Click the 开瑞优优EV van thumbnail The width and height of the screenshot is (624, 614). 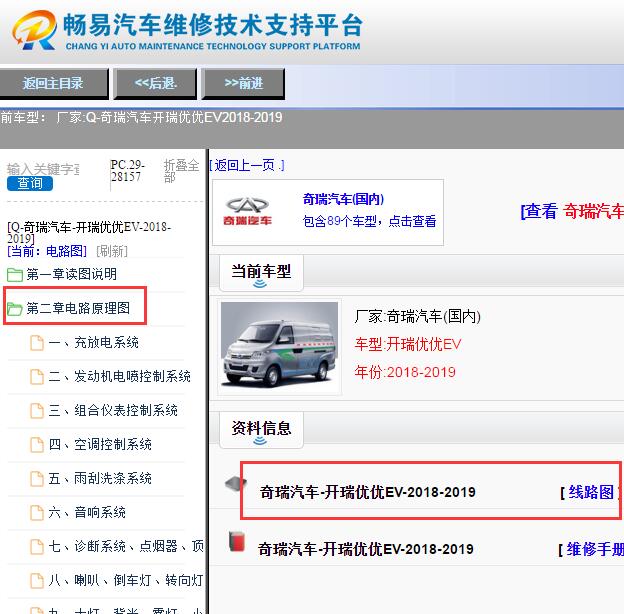click(x=279, y=345)
